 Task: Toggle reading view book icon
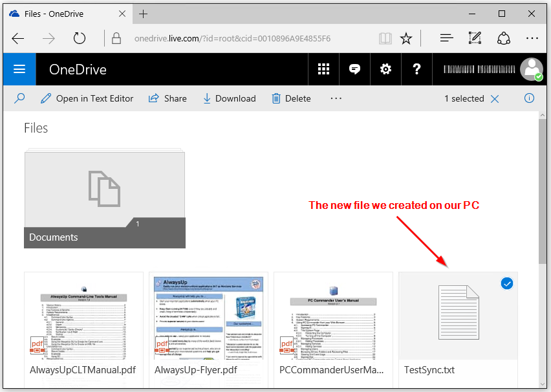pos(385,38)
